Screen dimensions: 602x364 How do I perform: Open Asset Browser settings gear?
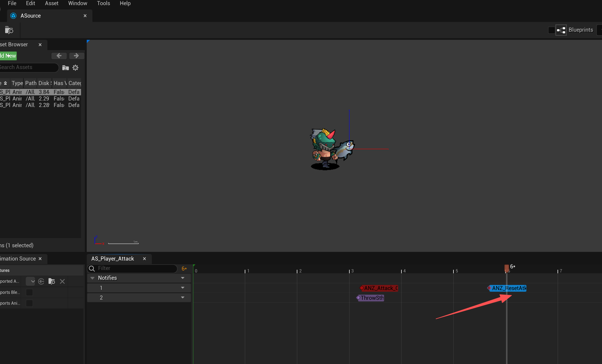tap(75, 68)
